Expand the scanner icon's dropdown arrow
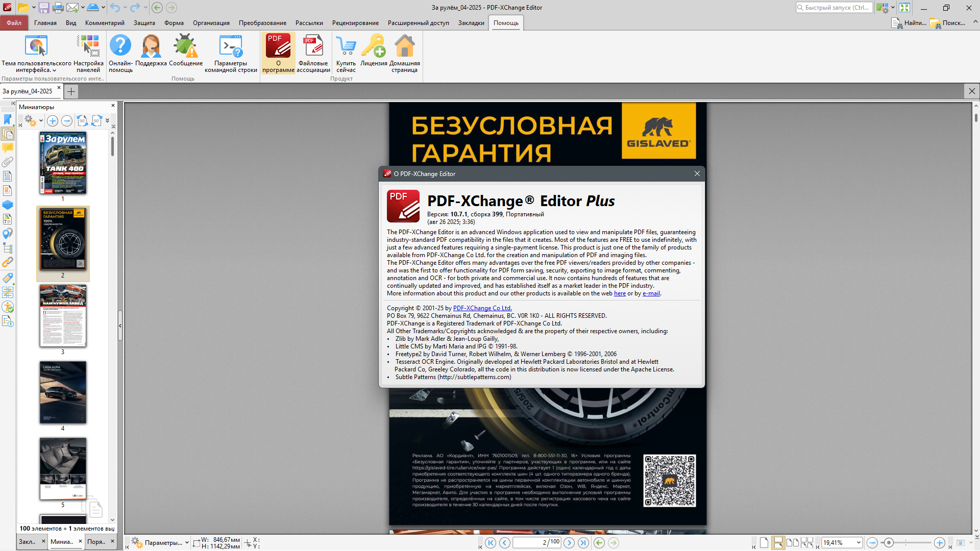The width and height of the screenshot is (980, 551). (103, 8)
